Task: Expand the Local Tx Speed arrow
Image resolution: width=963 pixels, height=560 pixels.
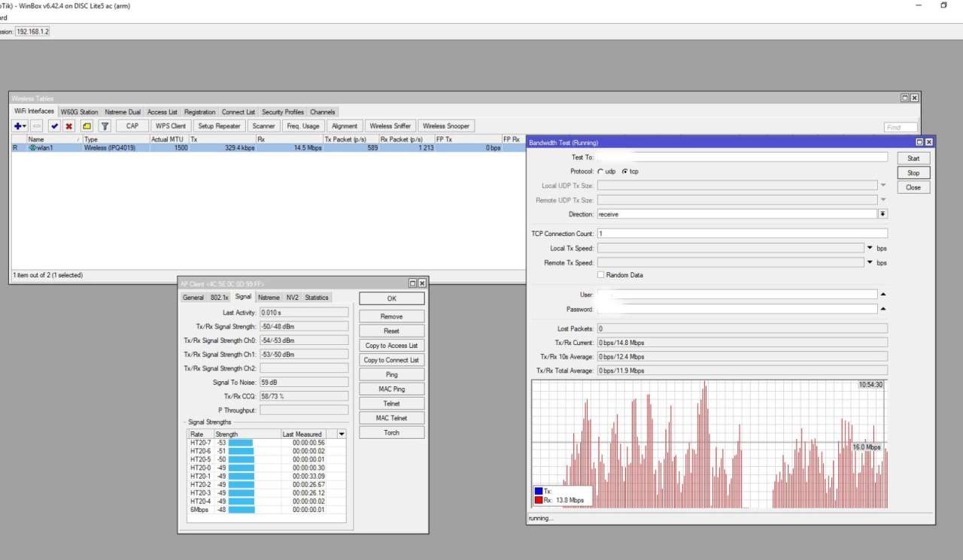Action: 870,248
